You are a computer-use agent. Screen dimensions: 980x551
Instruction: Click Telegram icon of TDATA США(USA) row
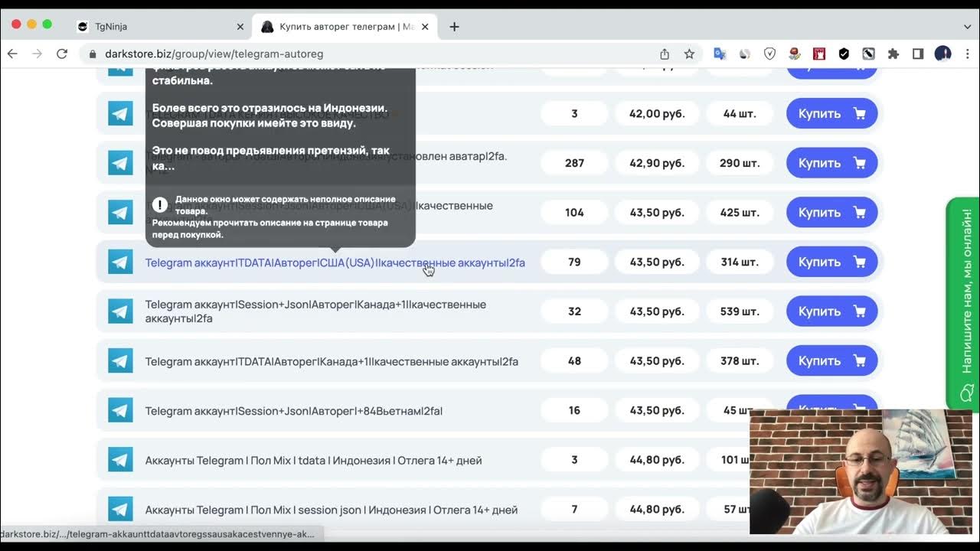[120, 262]
